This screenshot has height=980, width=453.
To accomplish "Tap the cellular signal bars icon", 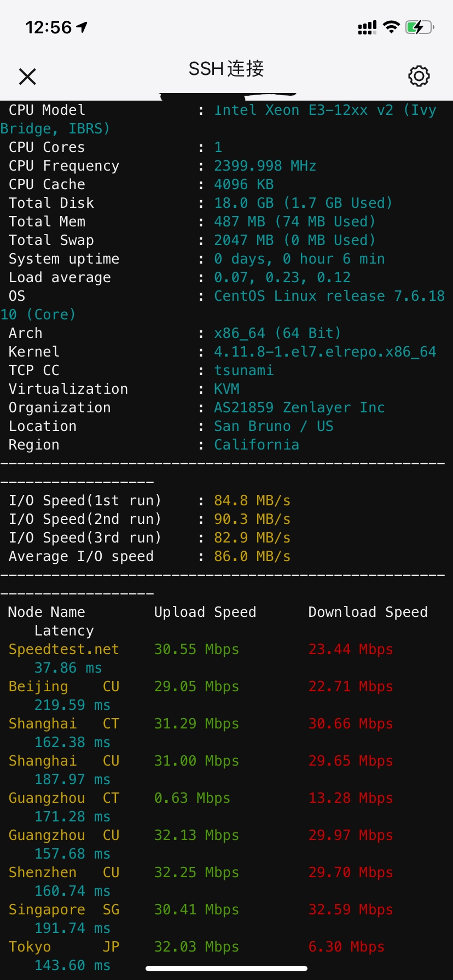I will (x=367, y=27).
